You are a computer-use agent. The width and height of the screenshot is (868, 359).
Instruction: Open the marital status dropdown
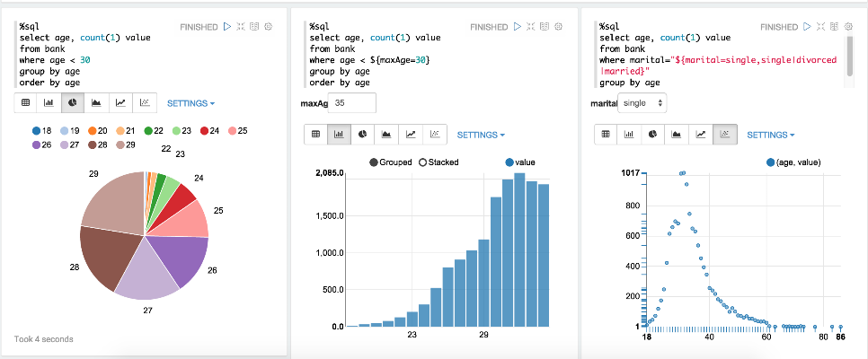click(x=643, y=103)
